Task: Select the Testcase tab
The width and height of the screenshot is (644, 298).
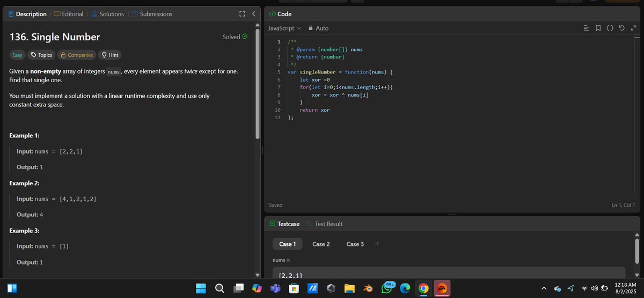Action: pos(285,224)
